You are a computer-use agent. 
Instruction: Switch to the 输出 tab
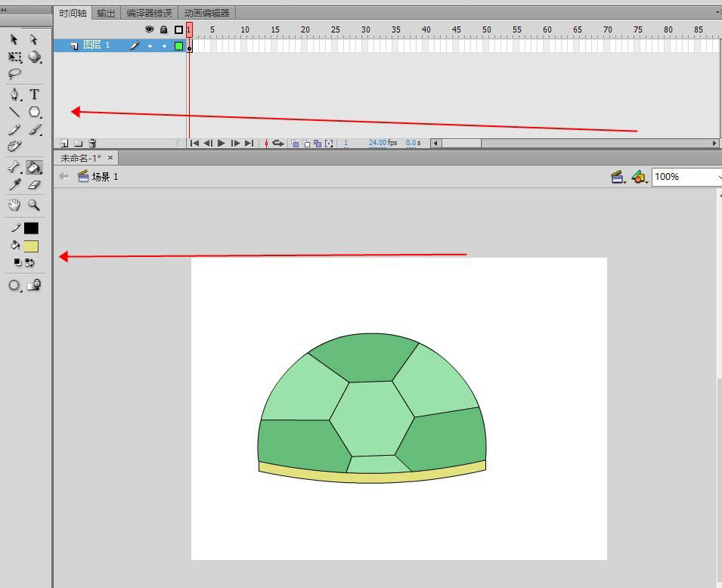[x=107, y=13]
